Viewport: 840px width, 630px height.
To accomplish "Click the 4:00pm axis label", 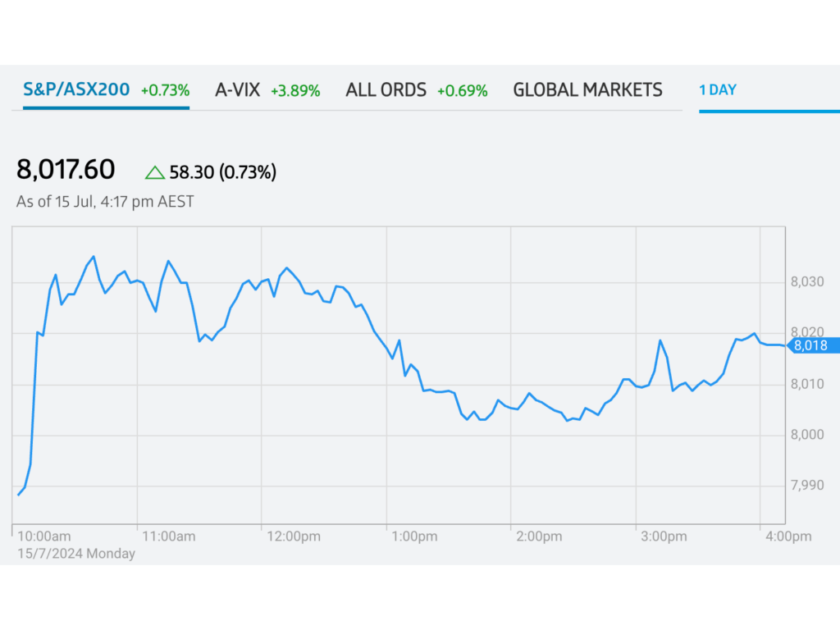I will click(788, 536).
